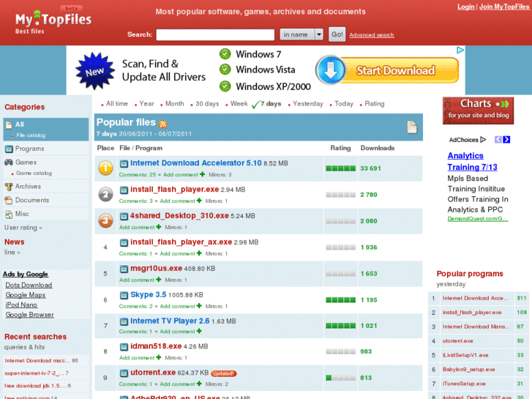Click the program icon beside utorrent.exe in the main list
The width and height of the screenshot is (532, 399).
click(x=124, y=373)
